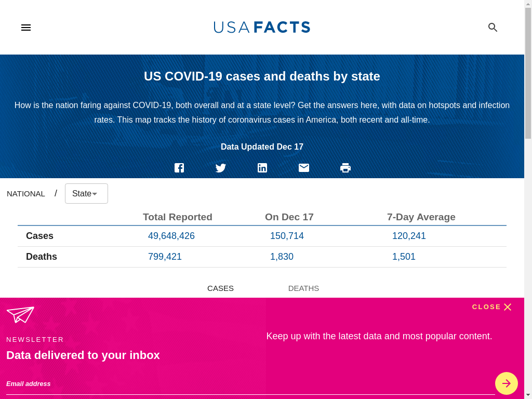Click total reported cases number 49,648,426
The image size is (532, 399).
tap(171, 236)
